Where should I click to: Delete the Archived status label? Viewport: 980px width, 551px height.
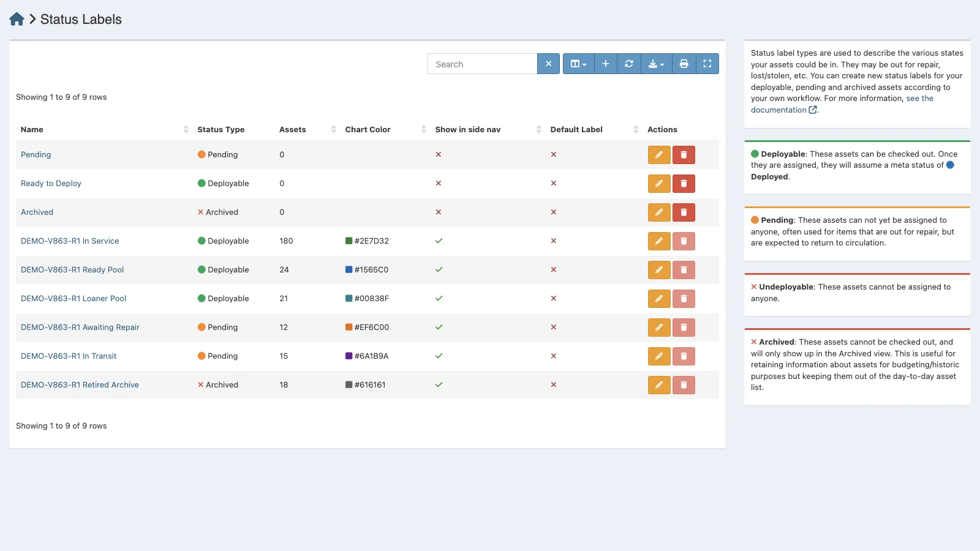684,212
